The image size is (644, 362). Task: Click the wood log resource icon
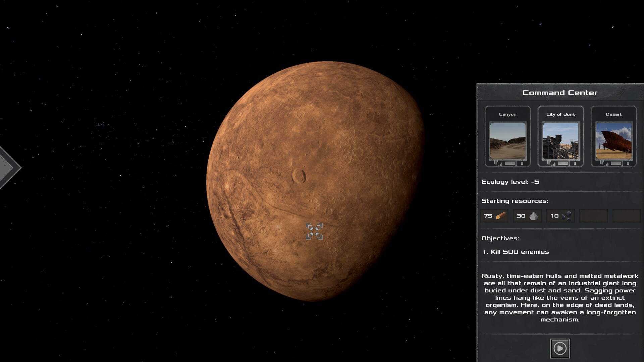[501, 216]
